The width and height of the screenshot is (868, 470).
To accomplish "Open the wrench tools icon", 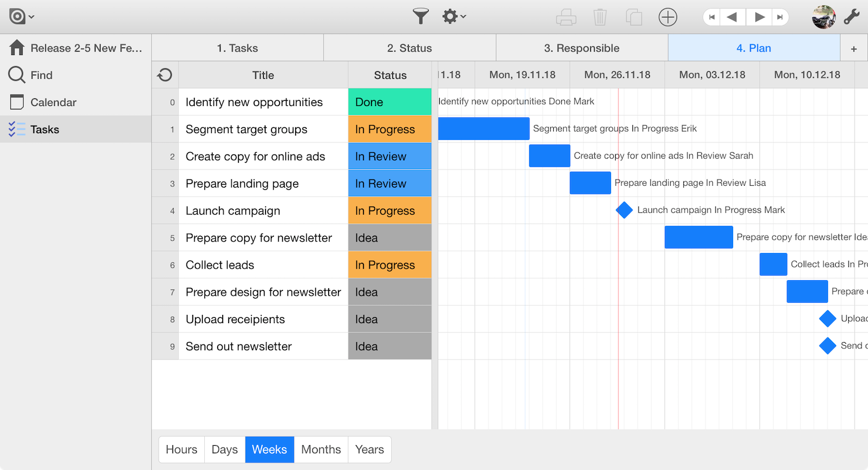I will click(x=851, y=17).
